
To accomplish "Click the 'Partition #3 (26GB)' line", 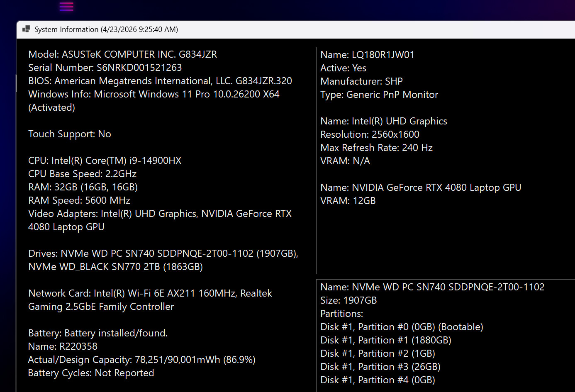I will click(x=380, y=367).
